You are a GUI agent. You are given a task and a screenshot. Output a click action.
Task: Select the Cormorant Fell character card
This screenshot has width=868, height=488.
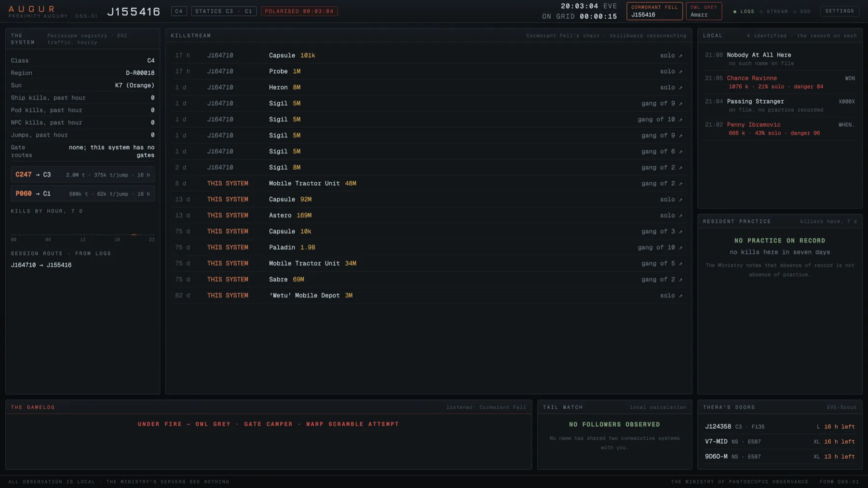point(654,11)
